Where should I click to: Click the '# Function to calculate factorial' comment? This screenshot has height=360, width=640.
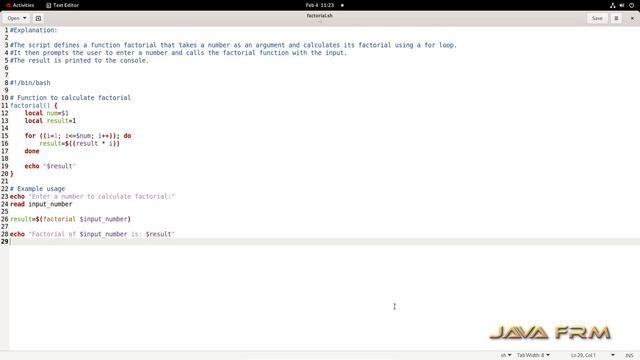[70, 98]
